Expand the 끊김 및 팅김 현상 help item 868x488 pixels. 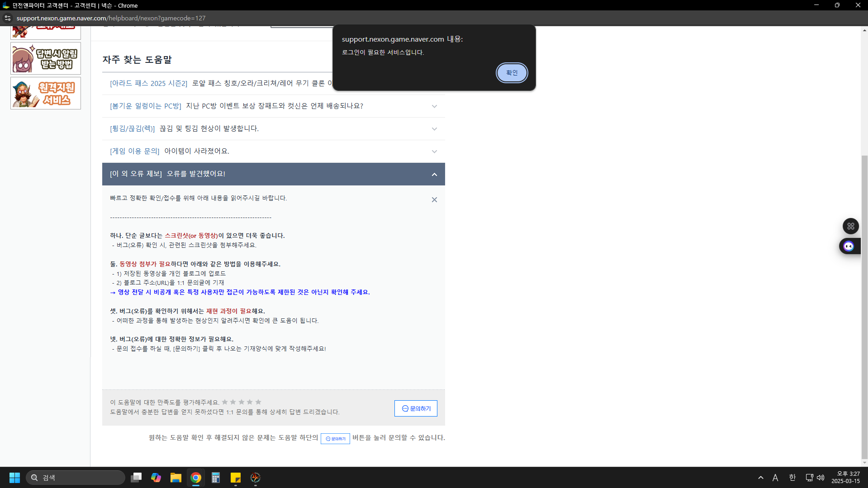click(434, 129)
